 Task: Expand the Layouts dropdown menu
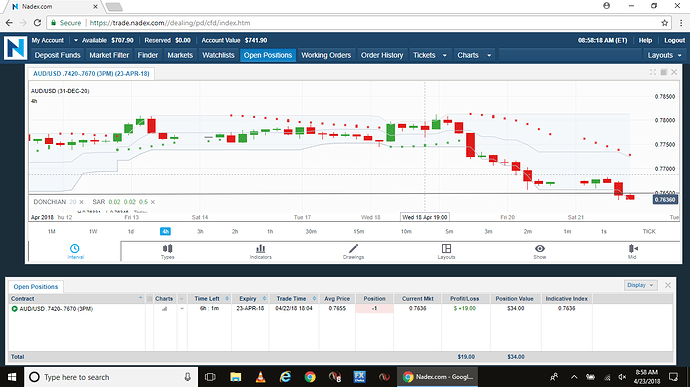[x=664, y=55]
